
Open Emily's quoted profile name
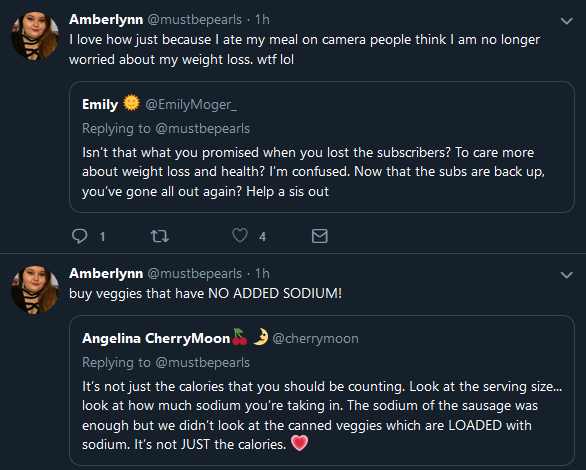pyautogui.click(x=100, y=105)
